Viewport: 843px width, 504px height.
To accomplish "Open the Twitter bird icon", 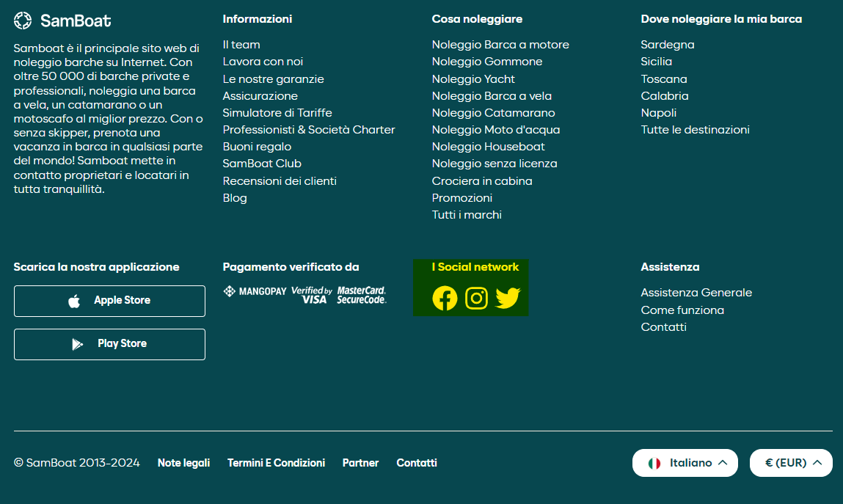I will [x=508, y=298].
